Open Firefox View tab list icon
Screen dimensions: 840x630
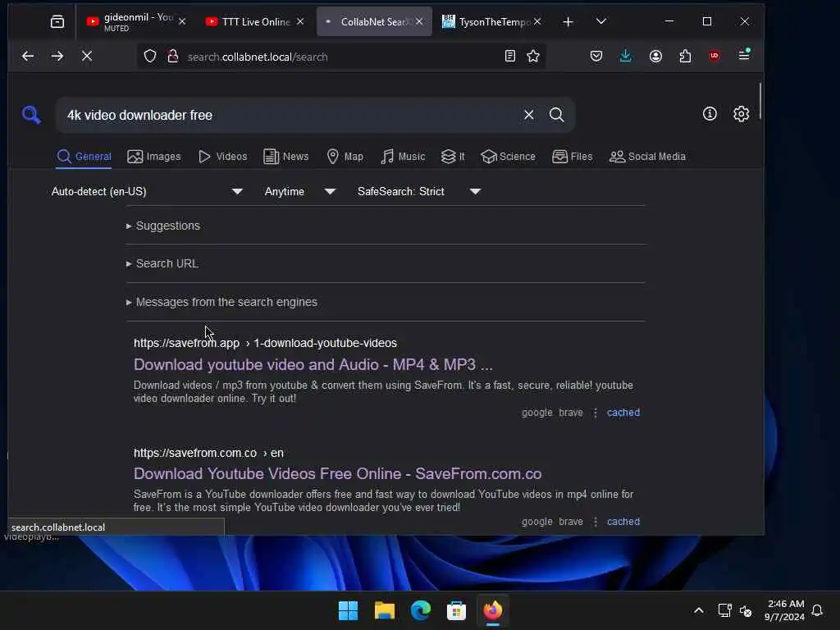pos(57,21)
